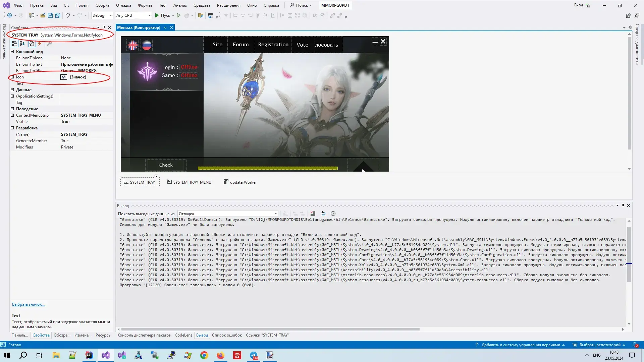Image resolution: width=644 pixels, height=362 pixels.
Task: Click the Registration button on the form
Action: 273,45
